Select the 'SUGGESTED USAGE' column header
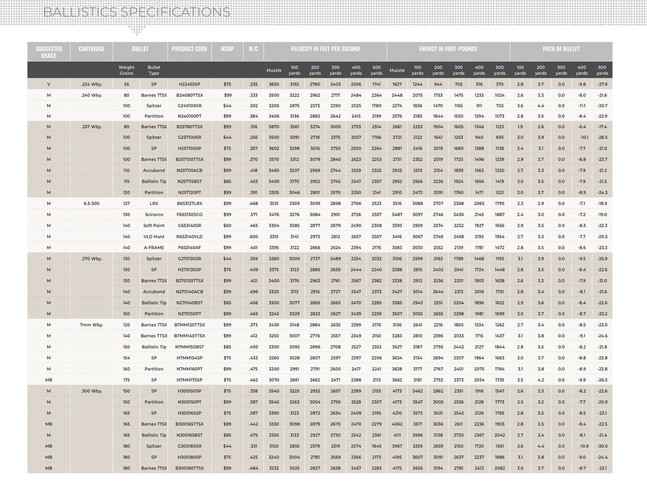The image size is (647, 500). (49, 52)
